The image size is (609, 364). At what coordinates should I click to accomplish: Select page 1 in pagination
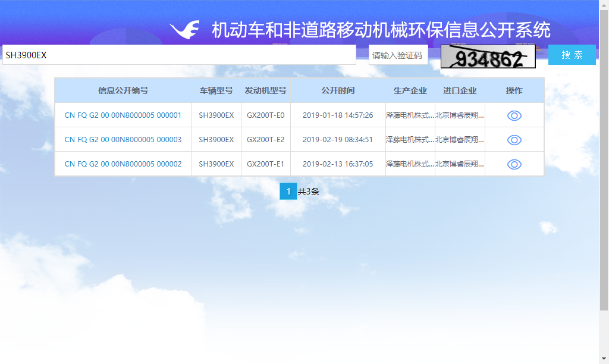(x=288, y=192)
